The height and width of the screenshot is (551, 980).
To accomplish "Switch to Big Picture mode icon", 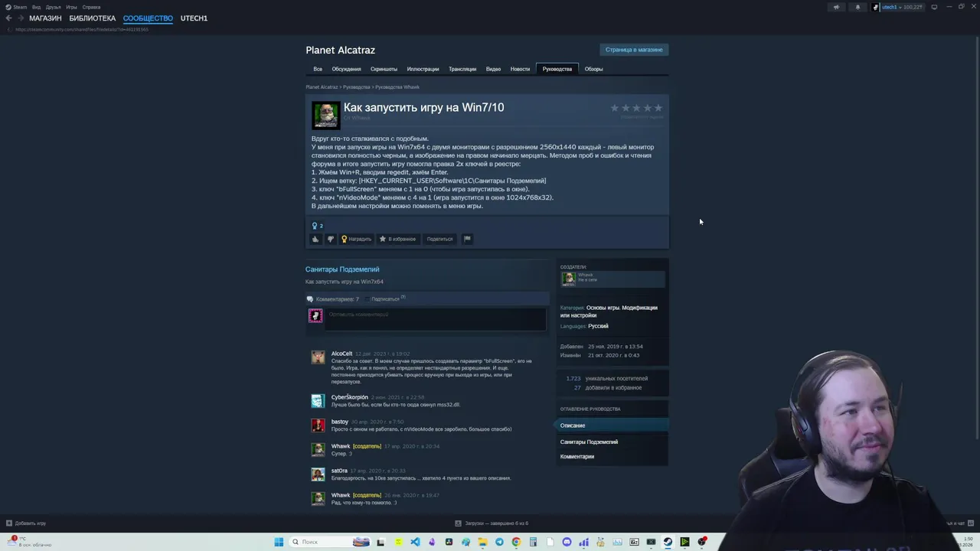I will 934,7.
